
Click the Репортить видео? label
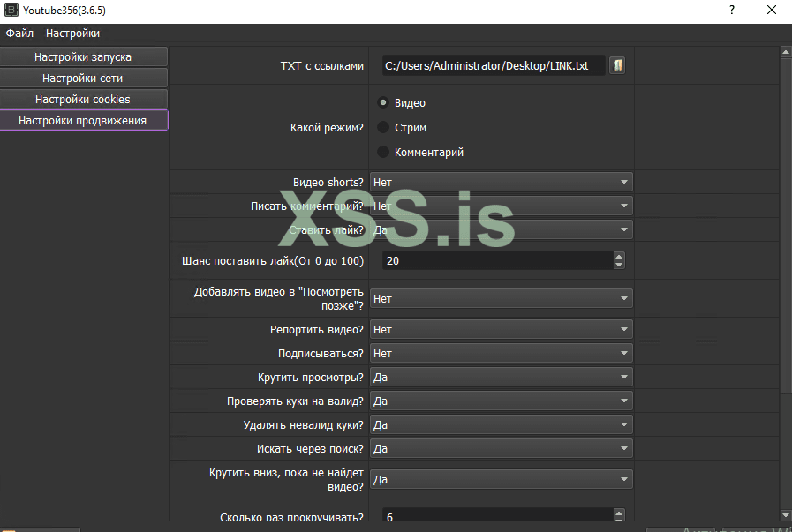click(316, 330)
